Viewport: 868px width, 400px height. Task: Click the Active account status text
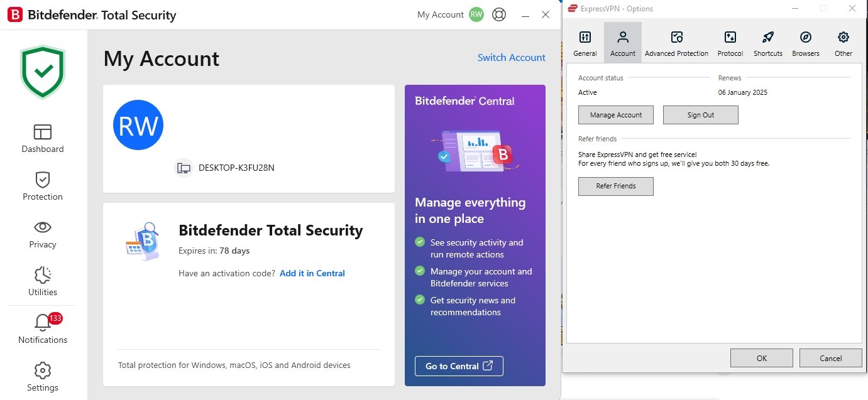pyautogui.click(x=588, y=92)
